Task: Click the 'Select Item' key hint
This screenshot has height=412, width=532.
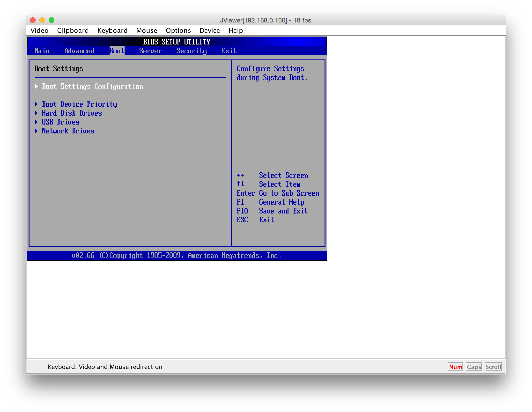Action: [280, 184]
